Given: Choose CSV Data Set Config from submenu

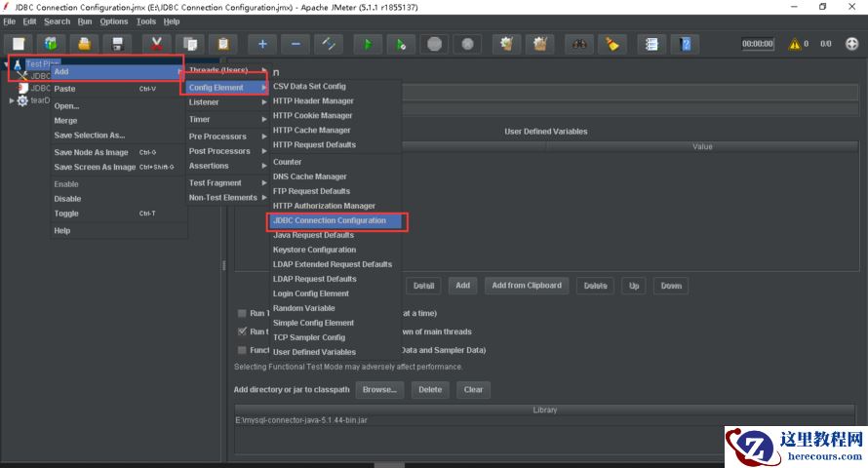Looking at the screenshot, I should click(x=309, y=86).
